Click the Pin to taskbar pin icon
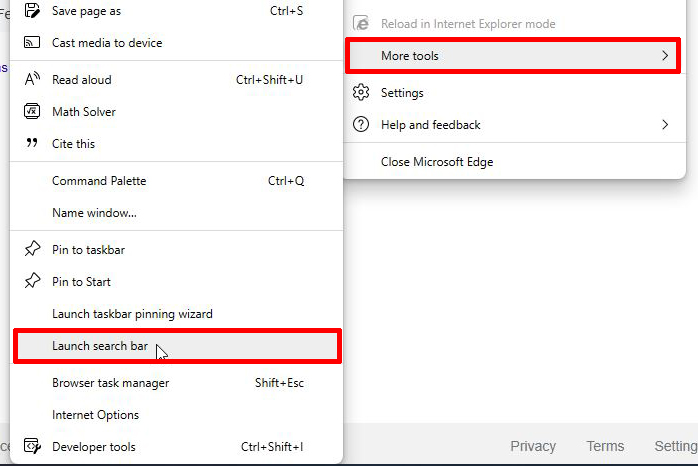Viewport: 698px width, 466px height. tap(32, 250)
